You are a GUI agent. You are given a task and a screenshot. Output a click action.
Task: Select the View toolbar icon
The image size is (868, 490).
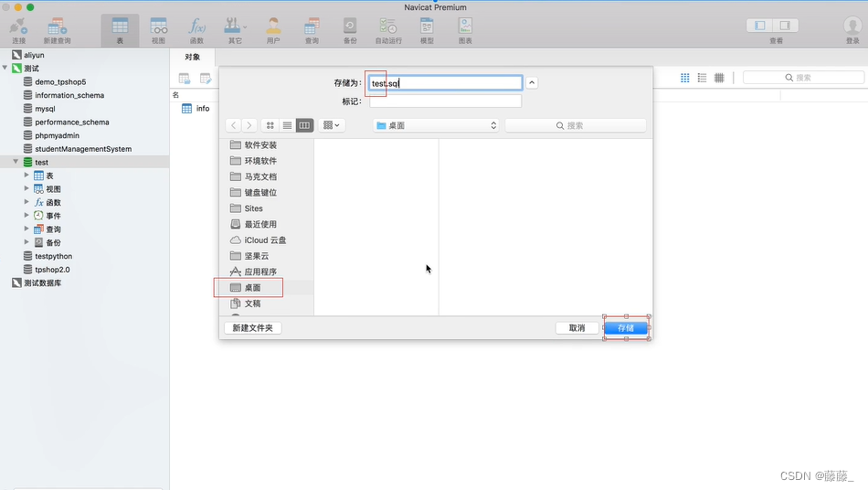click(158, 30)
